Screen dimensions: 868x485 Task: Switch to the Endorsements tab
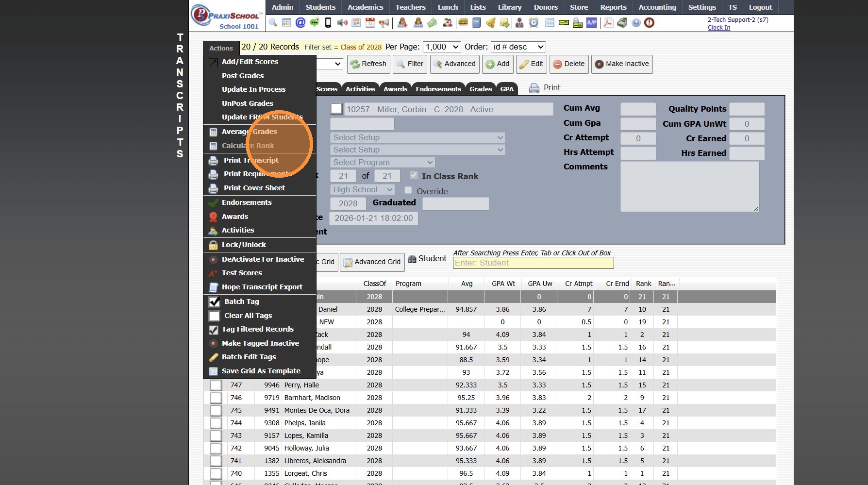(438, 89)
